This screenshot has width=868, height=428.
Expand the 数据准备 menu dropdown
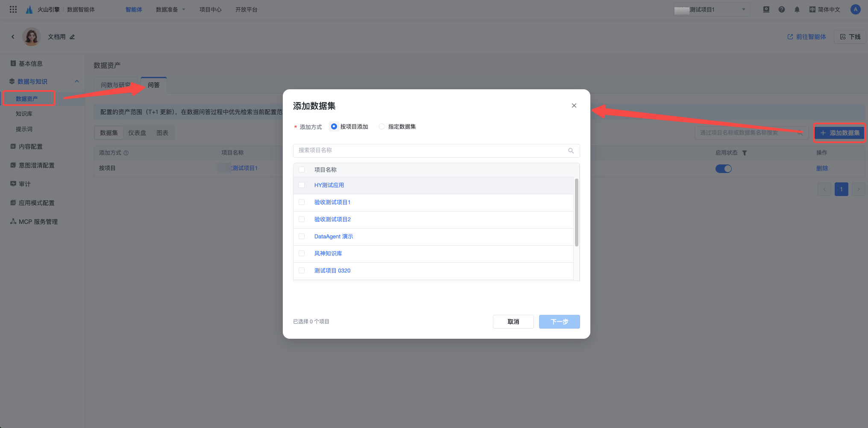click(170, 9)
